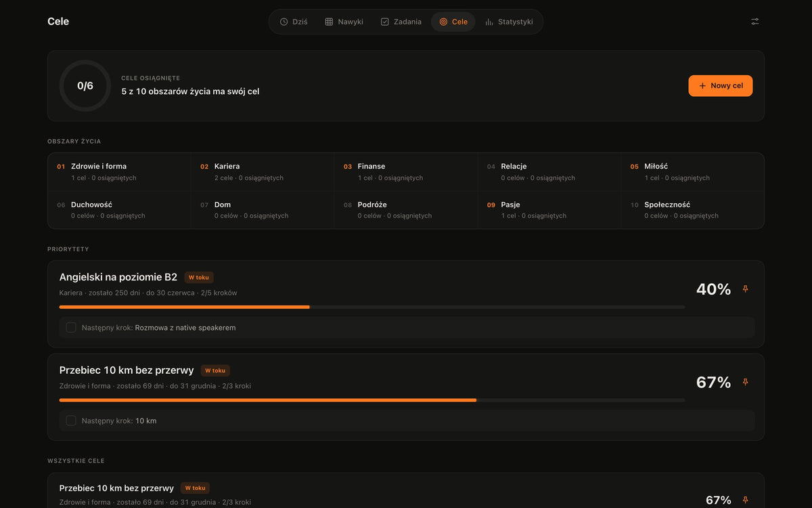Viewport: 812px width, 508px height.
Task: Open the settings sliders icon
Action: [x=754, y=22]
